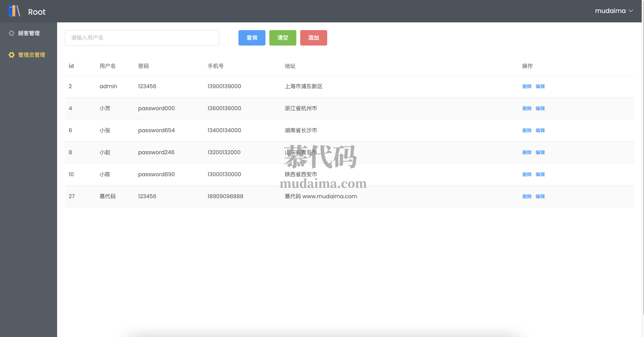Click 编辑 for row id 27
644x337 pixels.
540,196
